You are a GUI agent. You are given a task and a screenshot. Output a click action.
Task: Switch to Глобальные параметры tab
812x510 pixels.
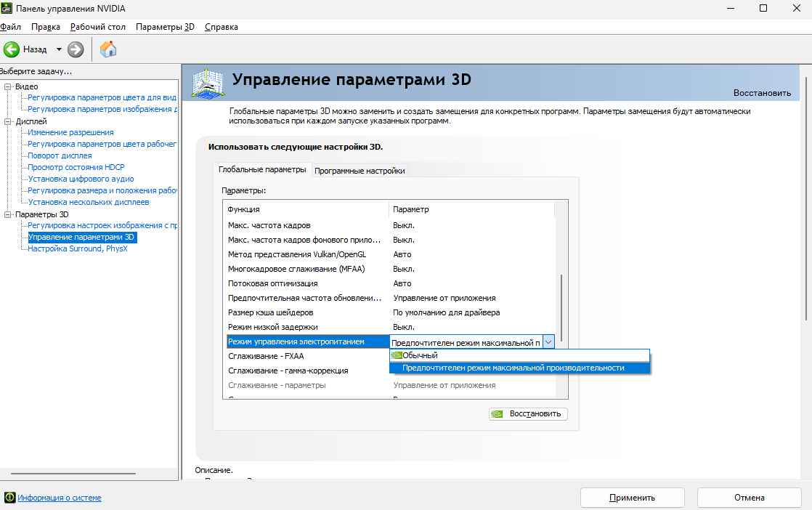[262, 169]
